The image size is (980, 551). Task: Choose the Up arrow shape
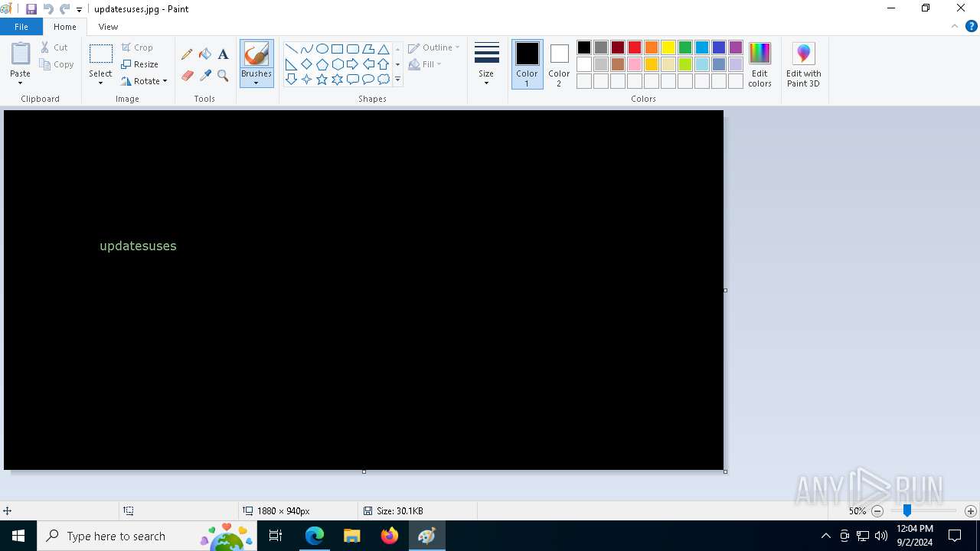tap(384, 64)
